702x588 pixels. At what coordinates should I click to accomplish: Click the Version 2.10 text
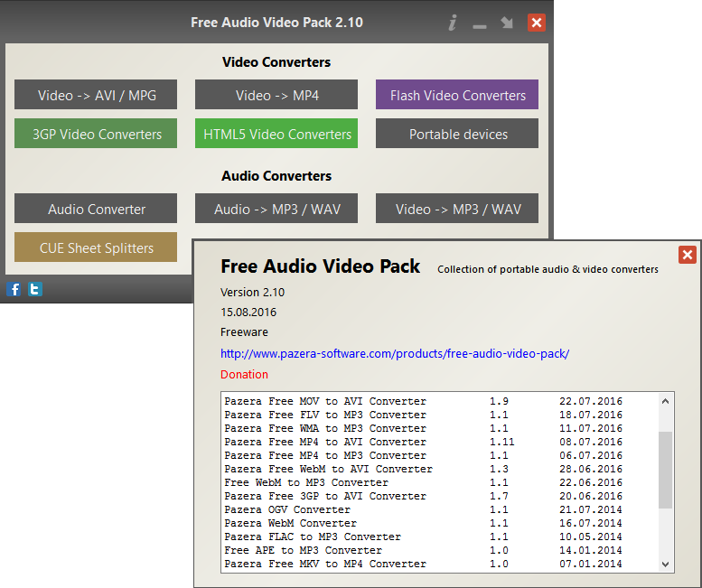coord(252,293)
